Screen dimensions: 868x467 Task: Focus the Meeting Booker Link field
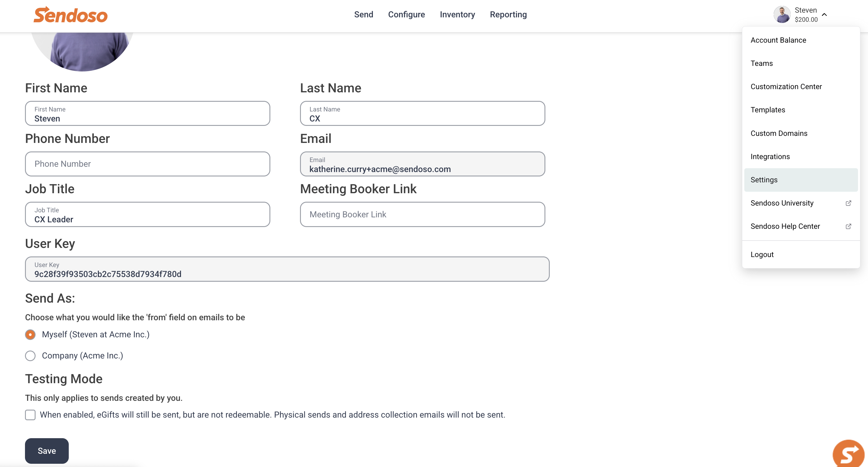pyautogui.click(x=423, y=214)
